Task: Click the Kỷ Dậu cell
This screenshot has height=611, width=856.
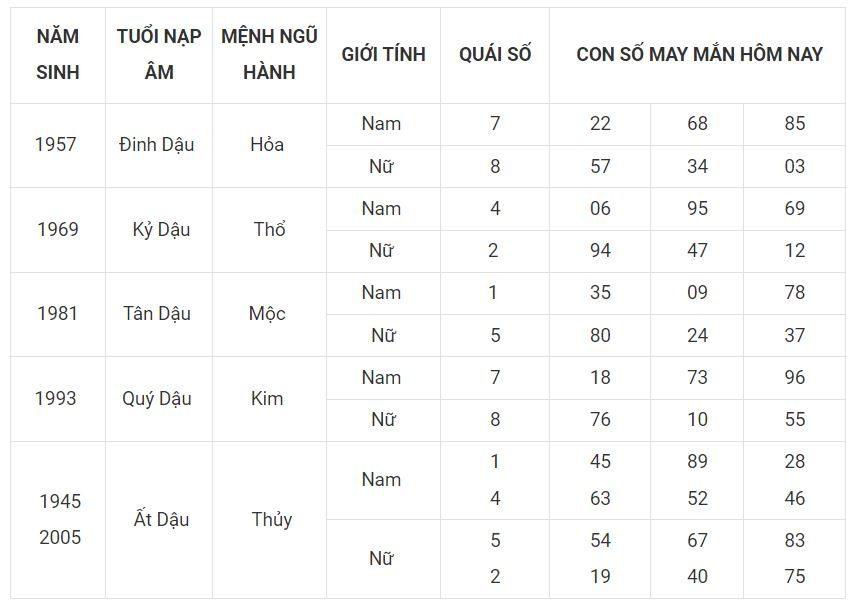Action: [x=161, y=229]
